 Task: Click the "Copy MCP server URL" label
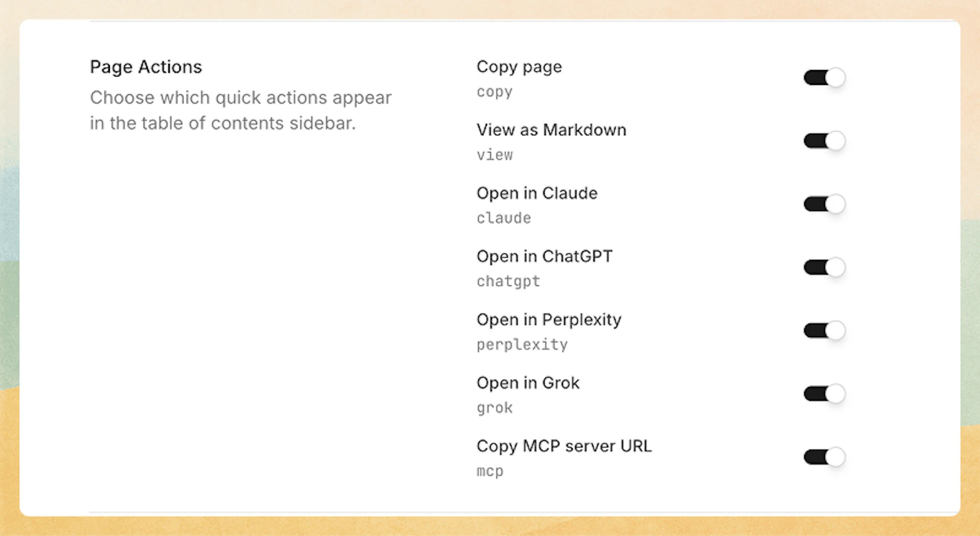[564, 446]
